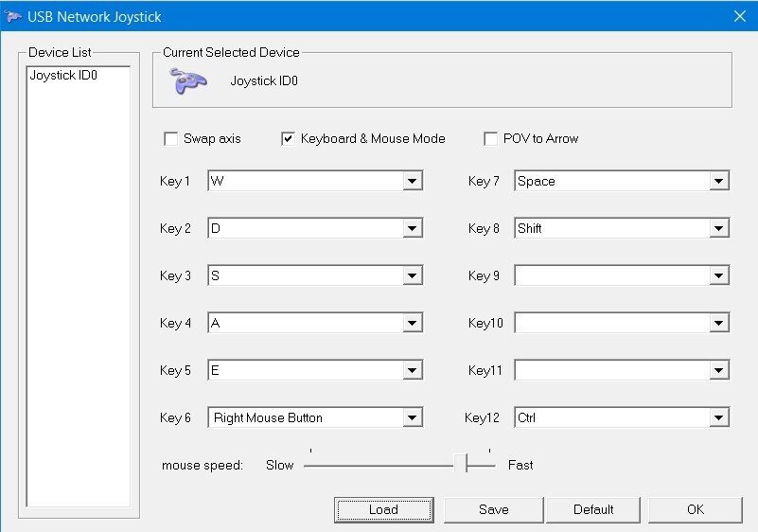Click the Load button
This screenshot has width=758, height=532.
[384, 509]
